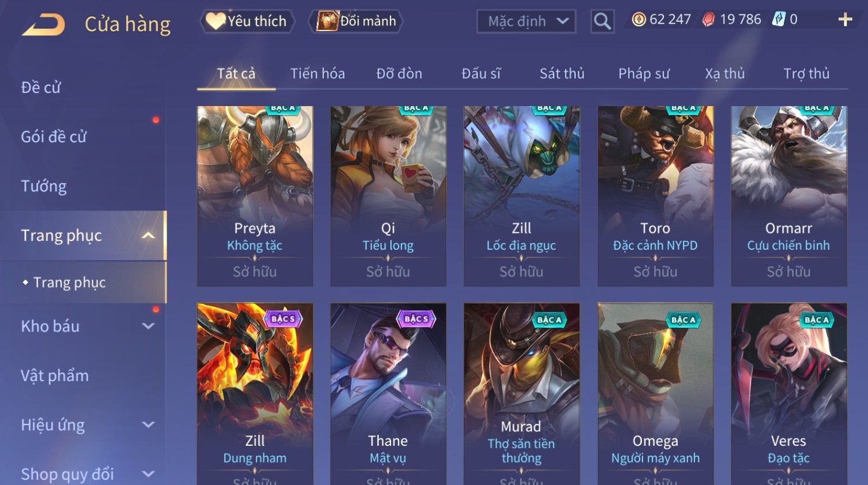Expand the Kho báu sidebar section

pyautogui.click(x=148, y=326)
